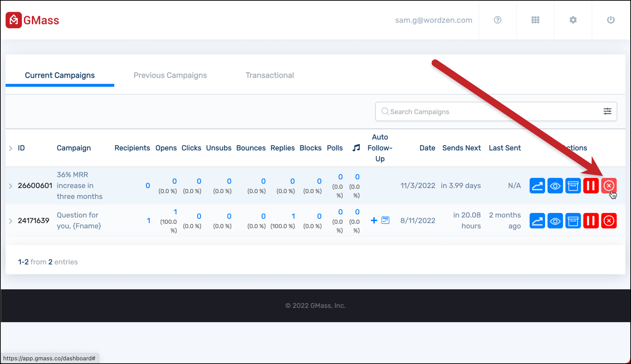Sort table by Replies column
The width and height of the screenshot is (631, 364).
pyautogui.click(x=283, y=148)
